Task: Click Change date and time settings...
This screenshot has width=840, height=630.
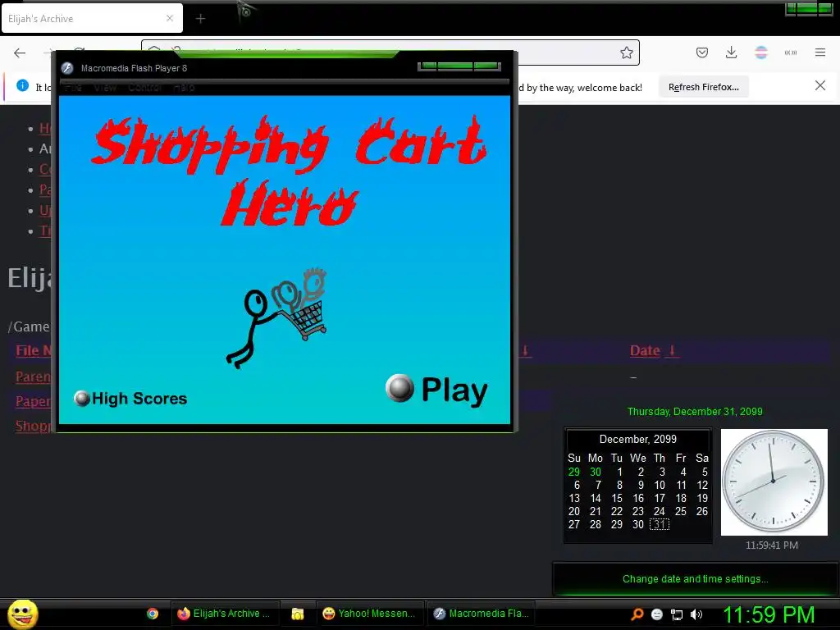Action: click(x=695, y=578)
